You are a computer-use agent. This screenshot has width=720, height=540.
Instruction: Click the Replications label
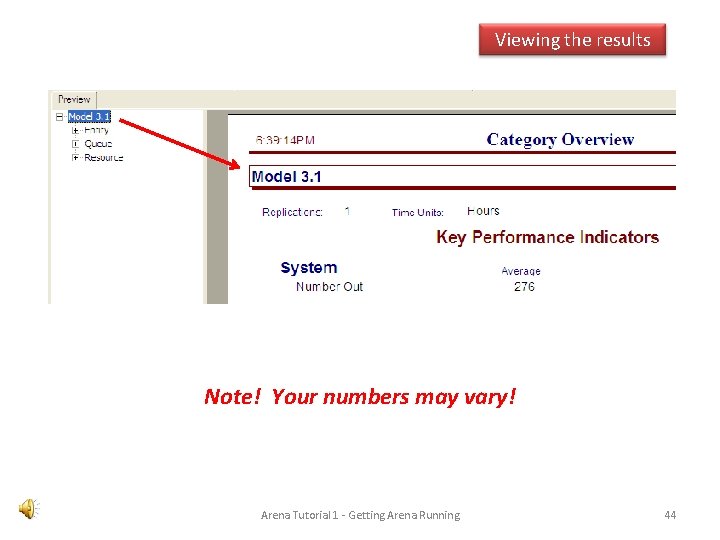(x=292, y=212)
